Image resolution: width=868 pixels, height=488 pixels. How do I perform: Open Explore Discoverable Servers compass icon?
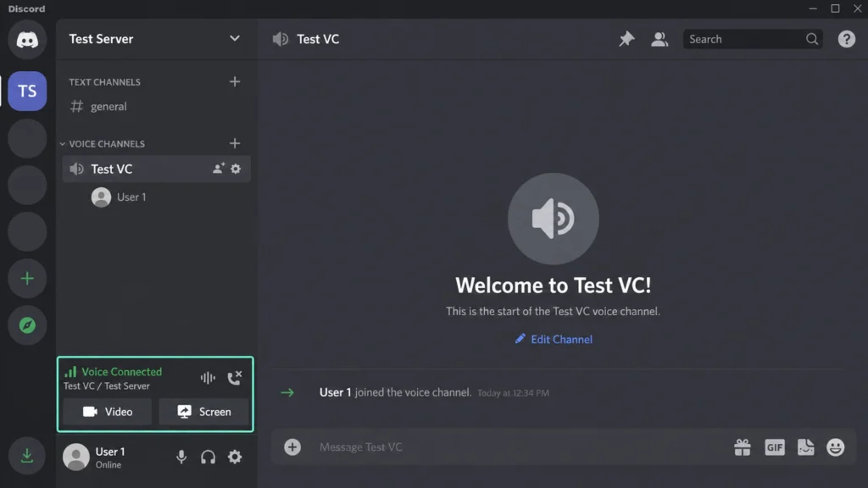pyautogui.click(x=27, y=325)
